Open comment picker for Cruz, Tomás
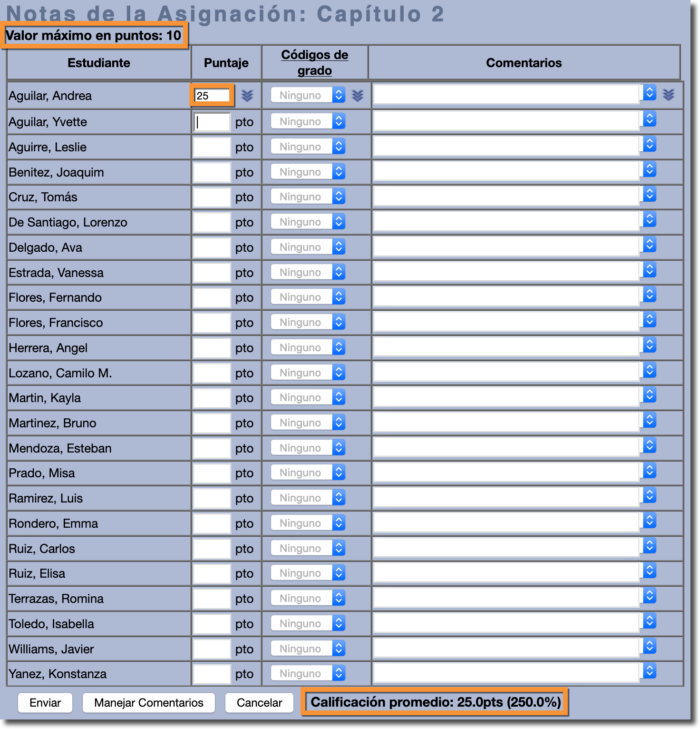This screenshot has width=700, height=729. click(650, 194)
